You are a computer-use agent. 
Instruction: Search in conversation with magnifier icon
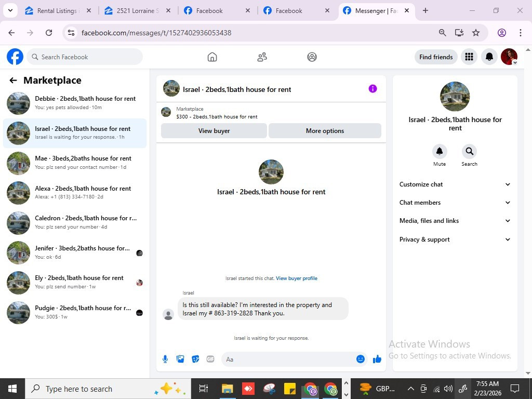pyautogui.click(x=469, y=151)
